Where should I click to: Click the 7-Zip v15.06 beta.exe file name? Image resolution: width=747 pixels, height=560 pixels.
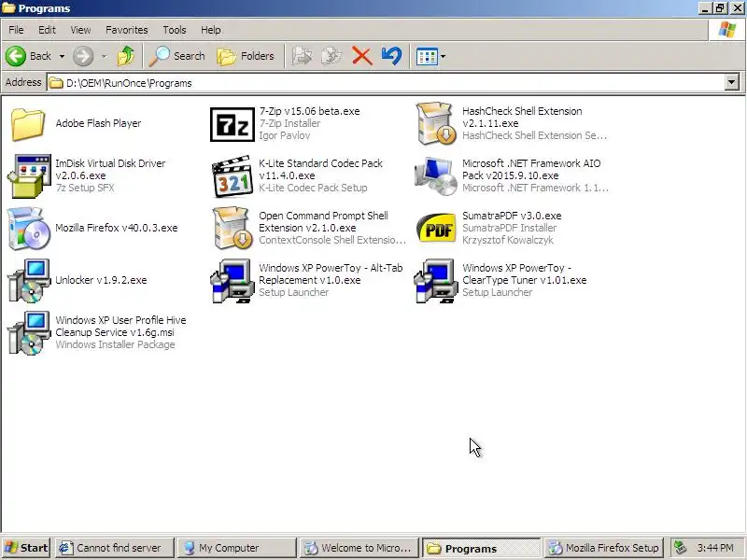pyautogui.click(x=309, y=111)
